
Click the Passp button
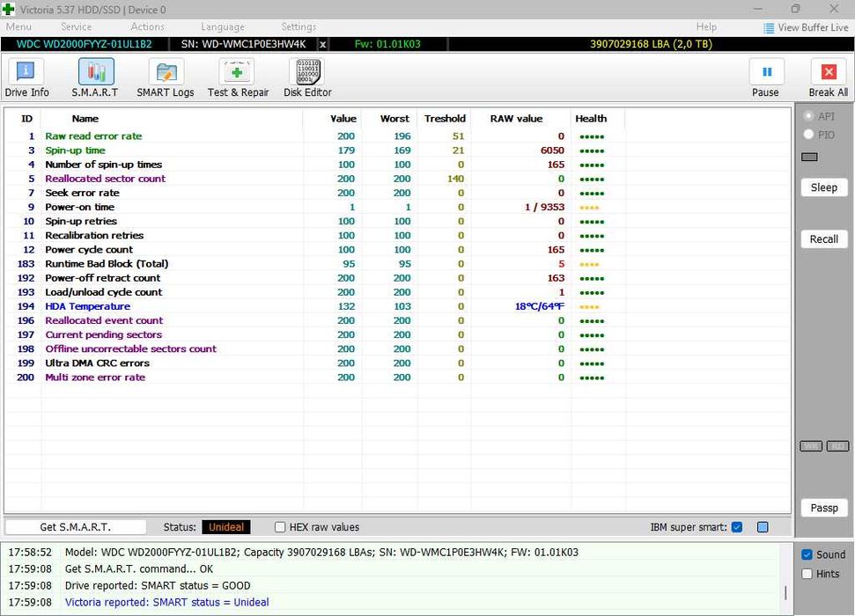click(823, 508)
